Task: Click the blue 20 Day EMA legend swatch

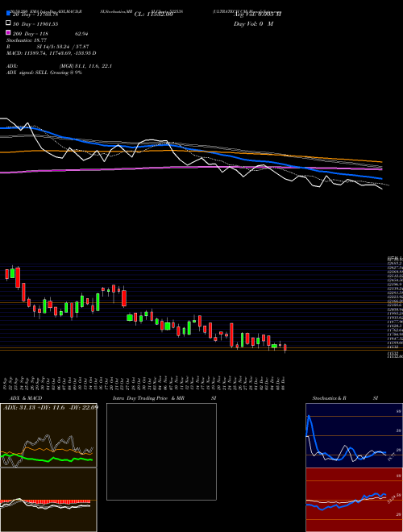Action: tap(8, 13)
